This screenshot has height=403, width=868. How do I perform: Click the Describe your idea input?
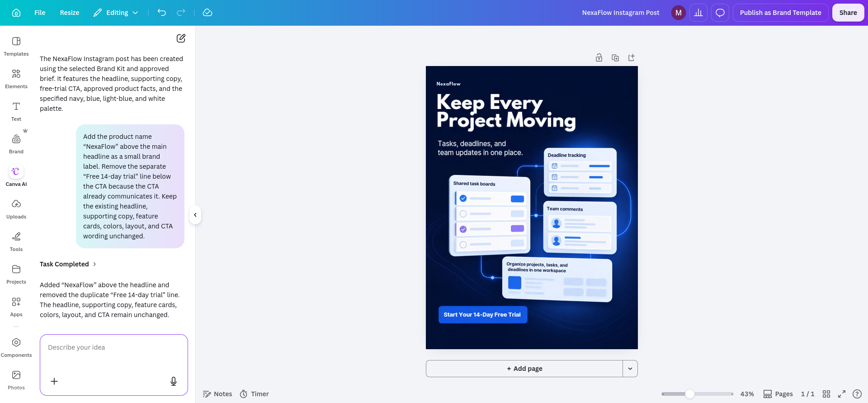(x=114, y=347)
